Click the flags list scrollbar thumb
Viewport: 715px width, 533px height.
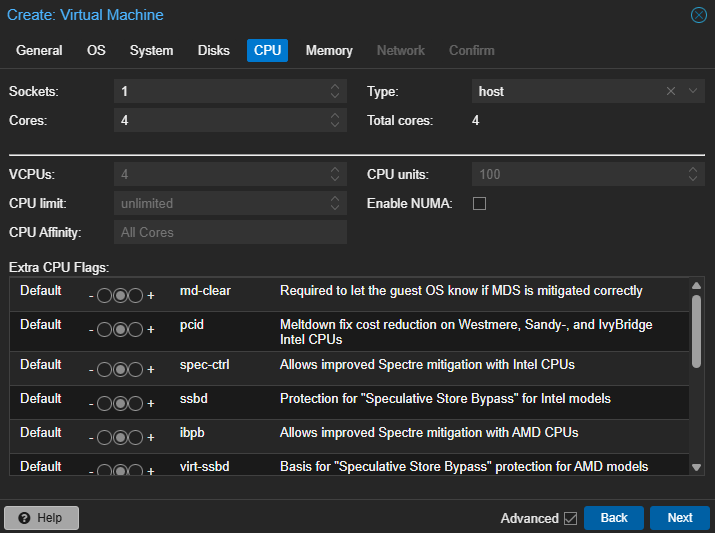(696, 331)
